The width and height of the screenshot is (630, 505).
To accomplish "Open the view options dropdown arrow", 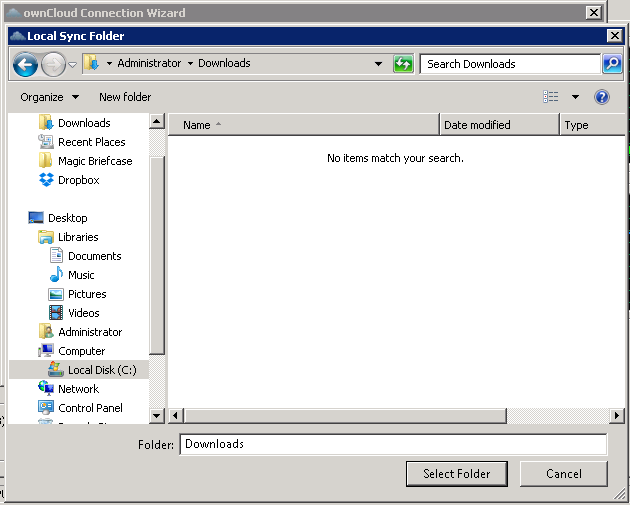I will tap(575, 97).
